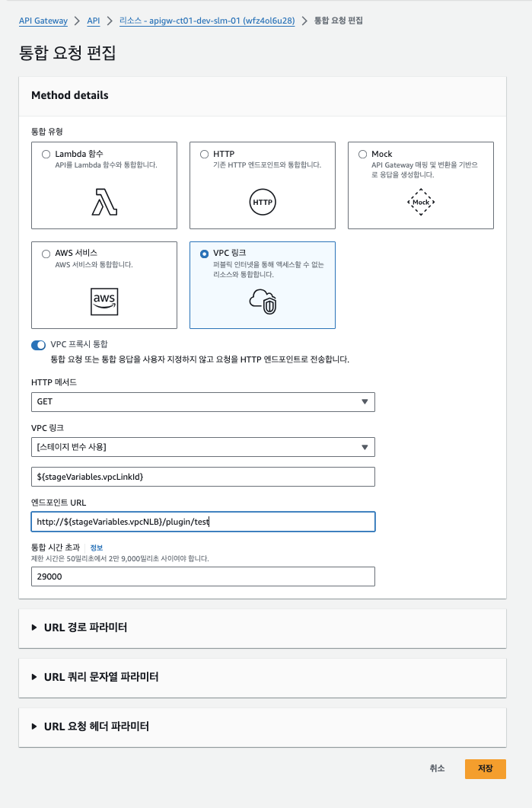This screenshot has width=532, height=808.
Task: Click the orange 저장 save button
Action: tap(485, 768)
